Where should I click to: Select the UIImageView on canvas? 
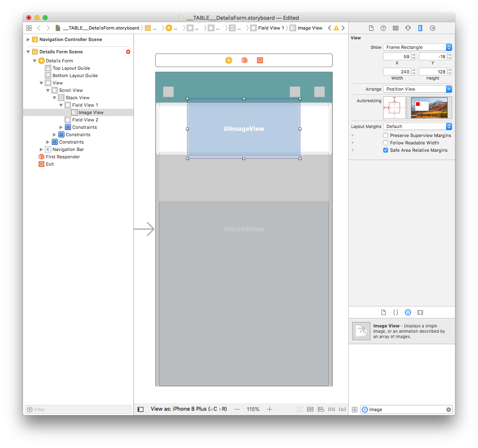[x=244, y=128]
